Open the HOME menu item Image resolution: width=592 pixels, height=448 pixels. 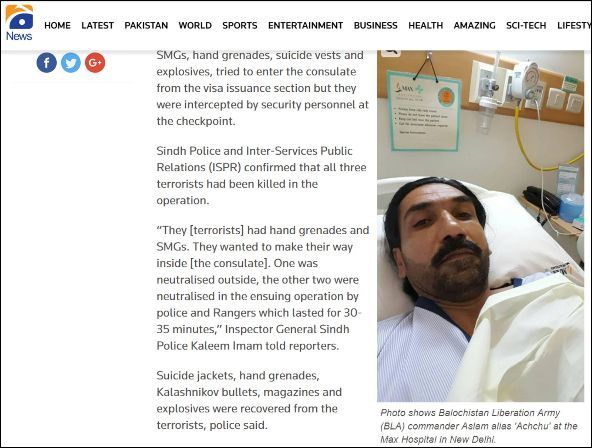[57, 25]
